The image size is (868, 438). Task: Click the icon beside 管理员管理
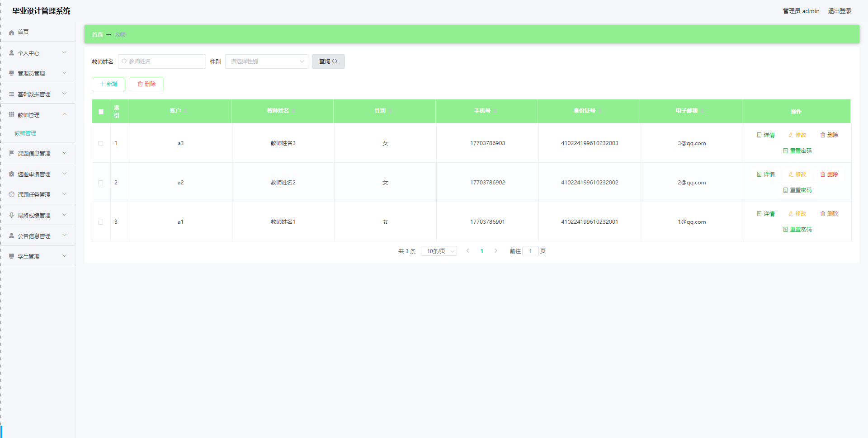click(11, 73)
